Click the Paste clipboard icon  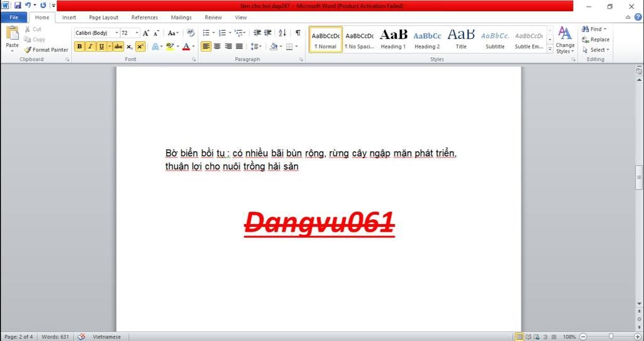(x=13, y=33)
